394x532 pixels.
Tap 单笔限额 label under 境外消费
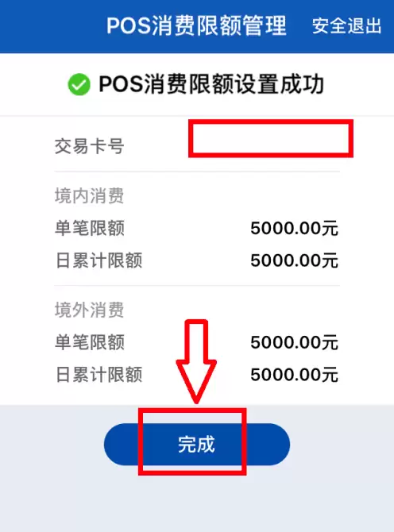pyautogui.click(x=90, y=342)
